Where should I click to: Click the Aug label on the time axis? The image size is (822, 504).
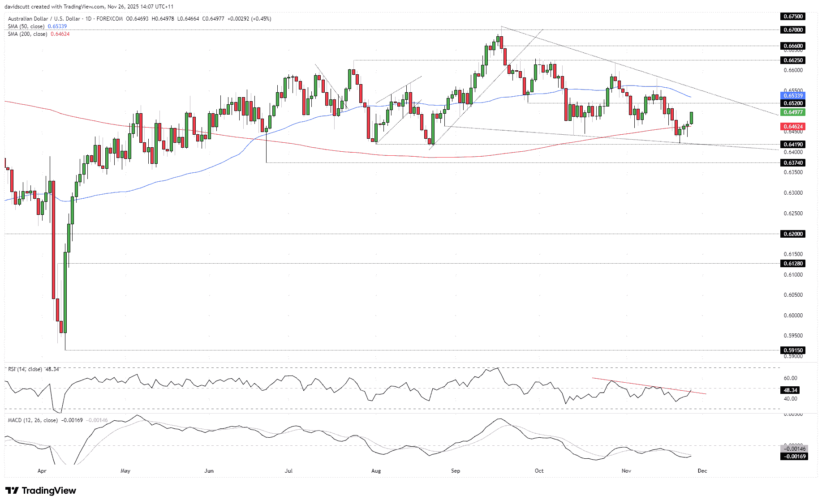[376, 471]
